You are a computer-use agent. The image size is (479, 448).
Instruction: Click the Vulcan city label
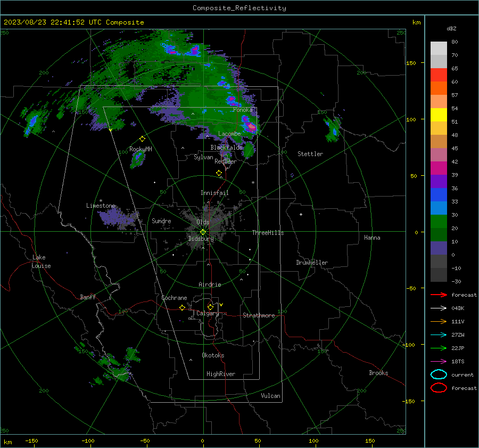tap(271, 396)
